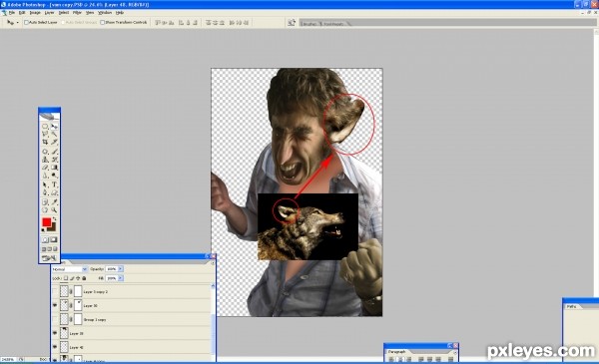Select the Rectangular Marquee tool
The image size is (599, 364).
[x=45, y=126]
